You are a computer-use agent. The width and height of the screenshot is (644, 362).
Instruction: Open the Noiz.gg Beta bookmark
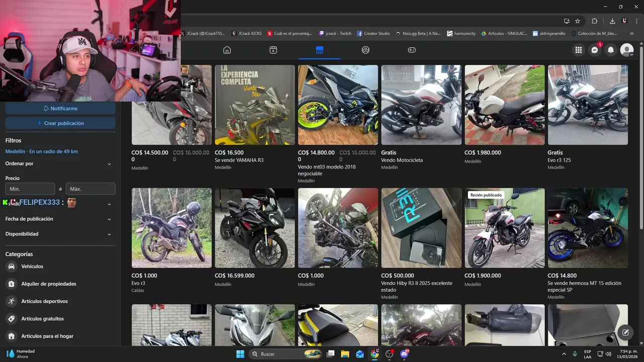pos(418,34)
